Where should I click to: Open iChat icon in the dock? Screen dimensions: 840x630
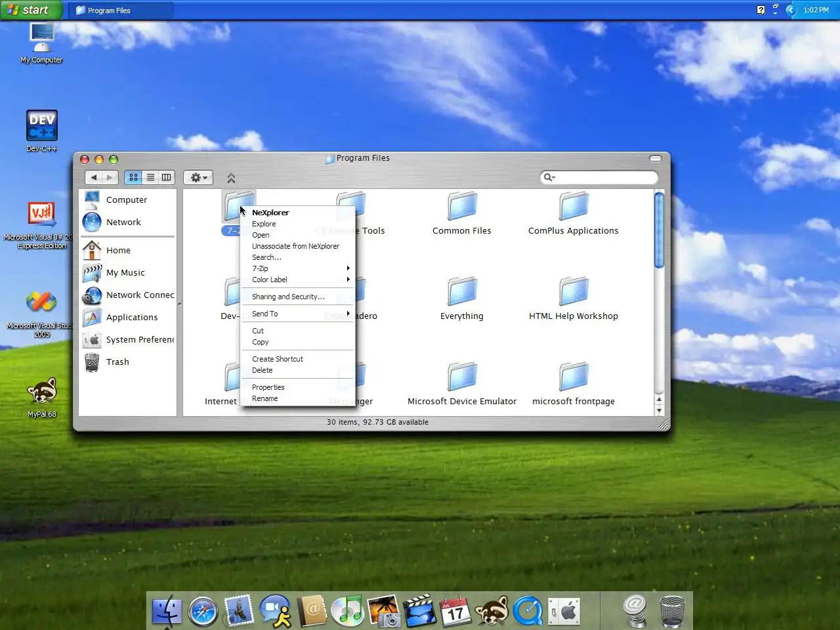[276, 611]
